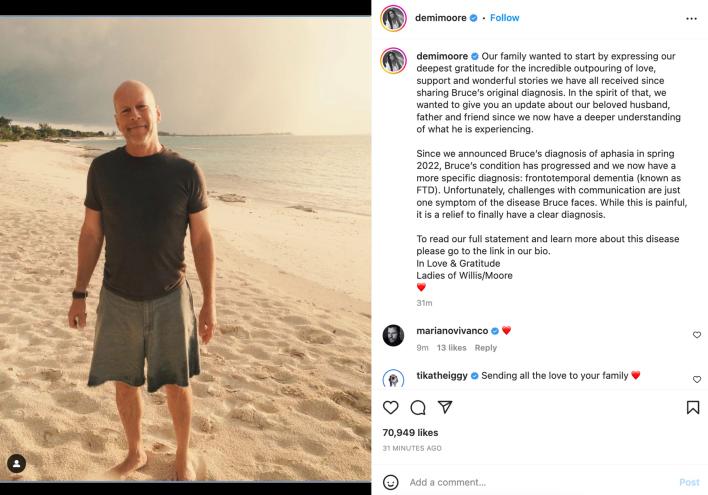Open the 70,949 likes list

click(x=409, y=432)
